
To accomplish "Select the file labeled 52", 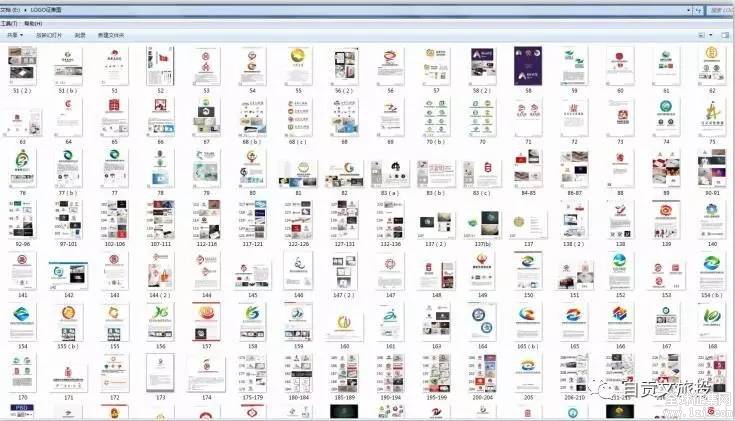I will tap(160, 66).
